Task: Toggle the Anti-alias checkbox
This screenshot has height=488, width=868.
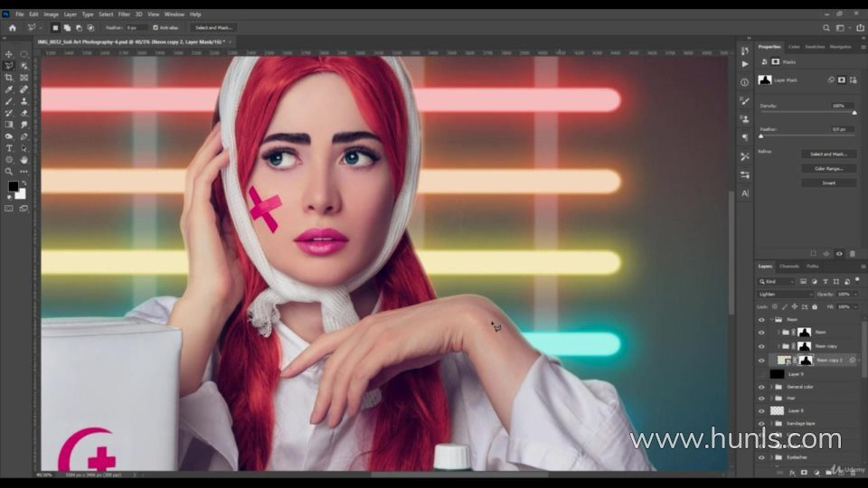Action: coord(156,28)
